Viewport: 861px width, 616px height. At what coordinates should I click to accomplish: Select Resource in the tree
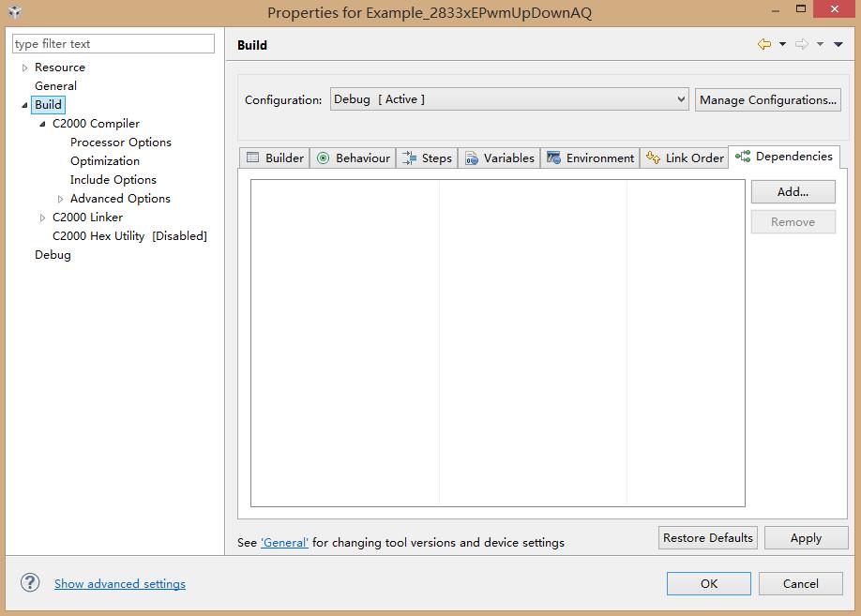tap(60, 68)
